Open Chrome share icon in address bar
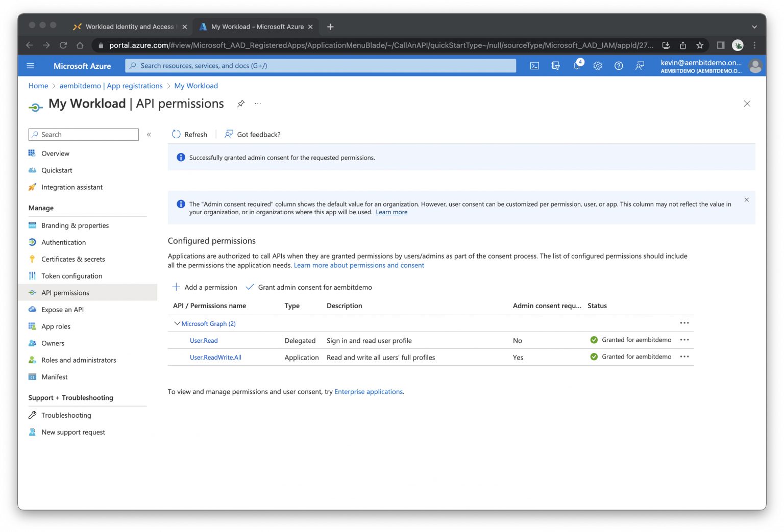784x532 pixels. [683, 45]
